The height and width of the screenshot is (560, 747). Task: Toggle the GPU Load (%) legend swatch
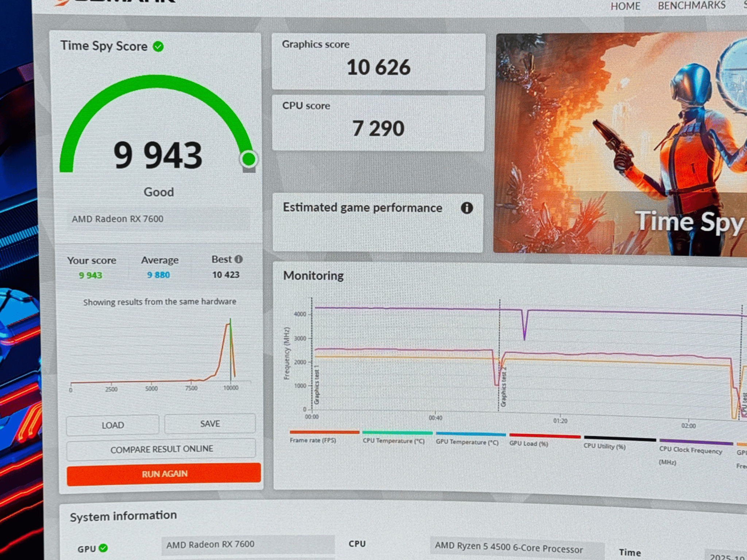click(x=545, y=436)
